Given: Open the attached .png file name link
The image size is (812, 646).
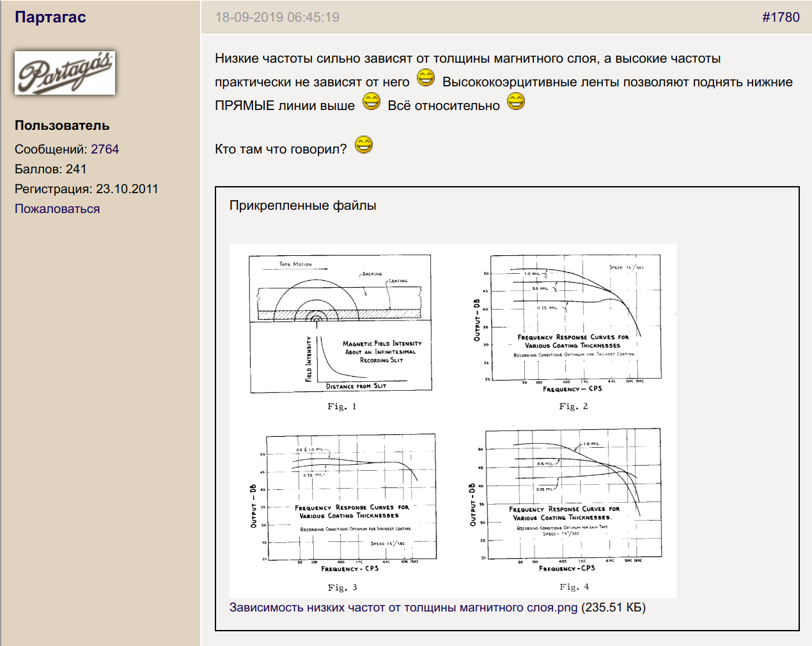Looking at the screenshot, I should 403,607.
